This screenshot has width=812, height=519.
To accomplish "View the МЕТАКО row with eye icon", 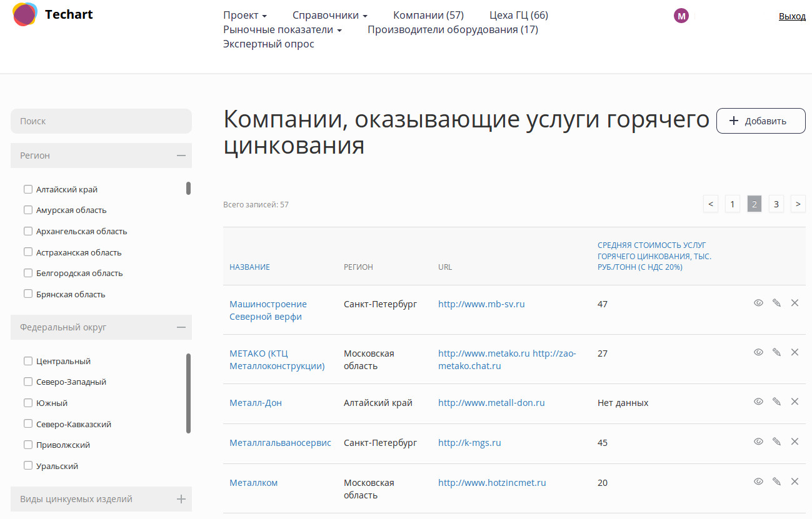I will (758, 352).
